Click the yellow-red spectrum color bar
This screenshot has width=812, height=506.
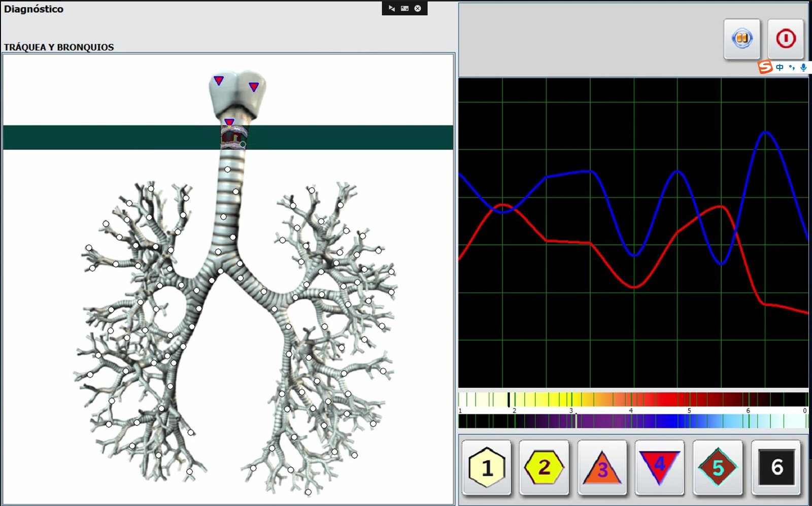pyautogui.click(x=632, y=399)
